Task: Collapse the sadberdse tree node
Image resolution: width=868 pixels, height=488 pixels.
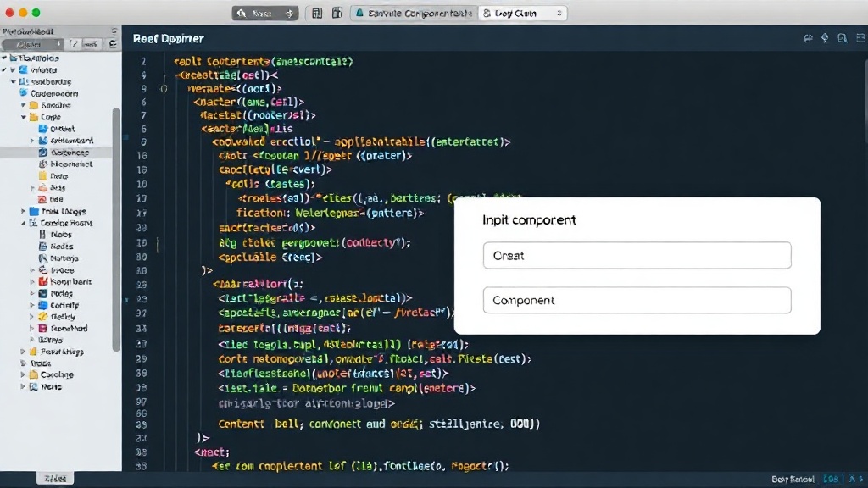Action: (14, 81)
